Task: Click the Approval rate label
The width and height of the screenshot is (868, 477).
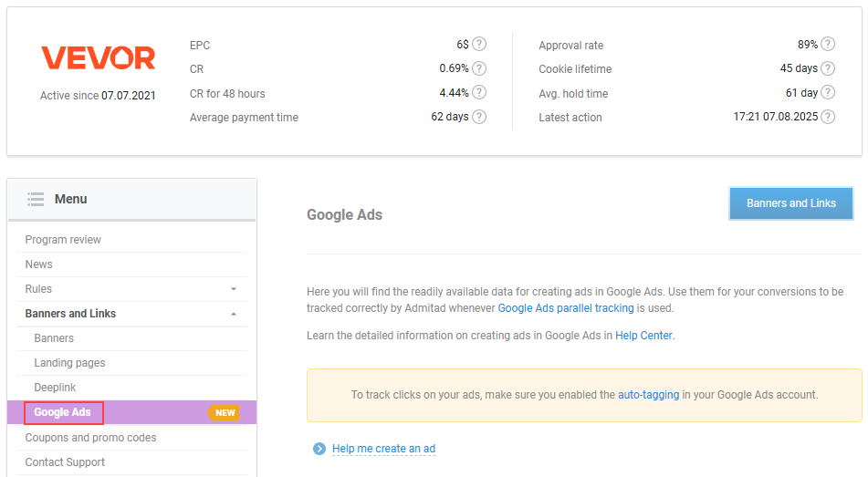Action: point(570,46)
